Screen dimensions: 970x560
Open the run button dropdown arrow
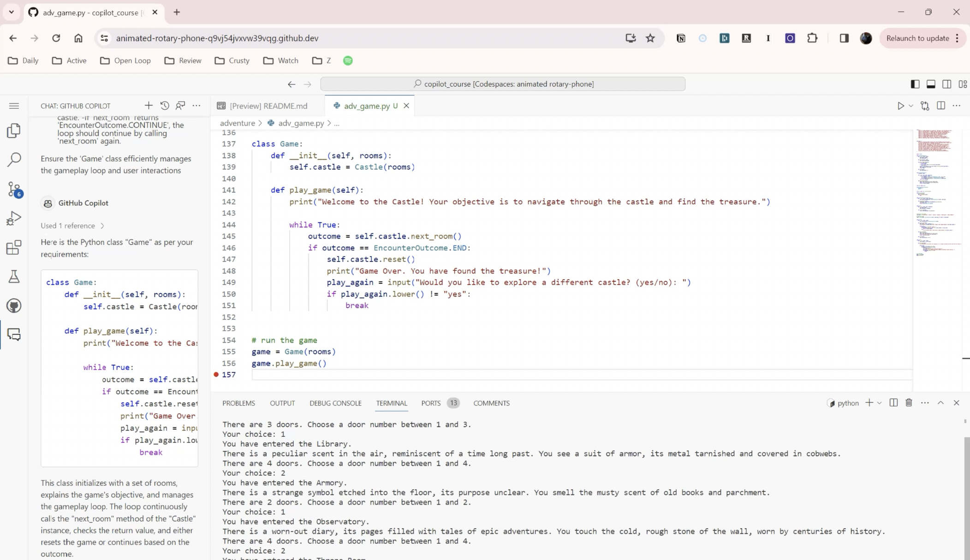[x=911, y=106]
